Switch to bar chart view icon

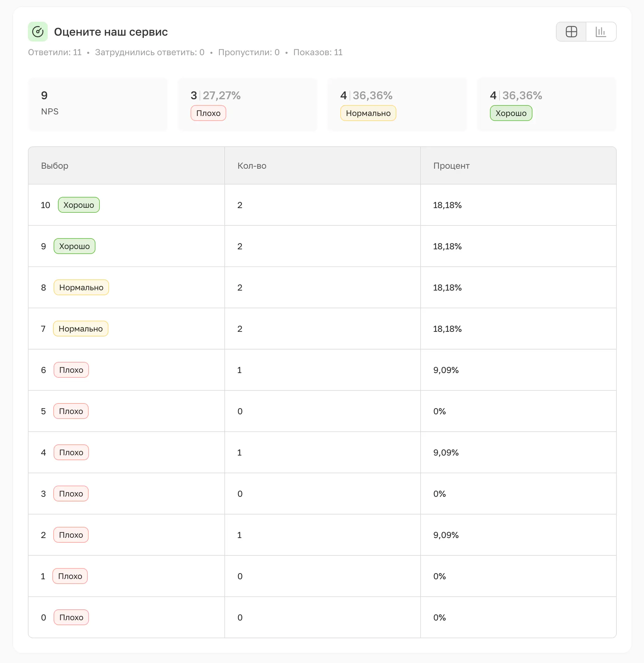[x=601, y=32]
